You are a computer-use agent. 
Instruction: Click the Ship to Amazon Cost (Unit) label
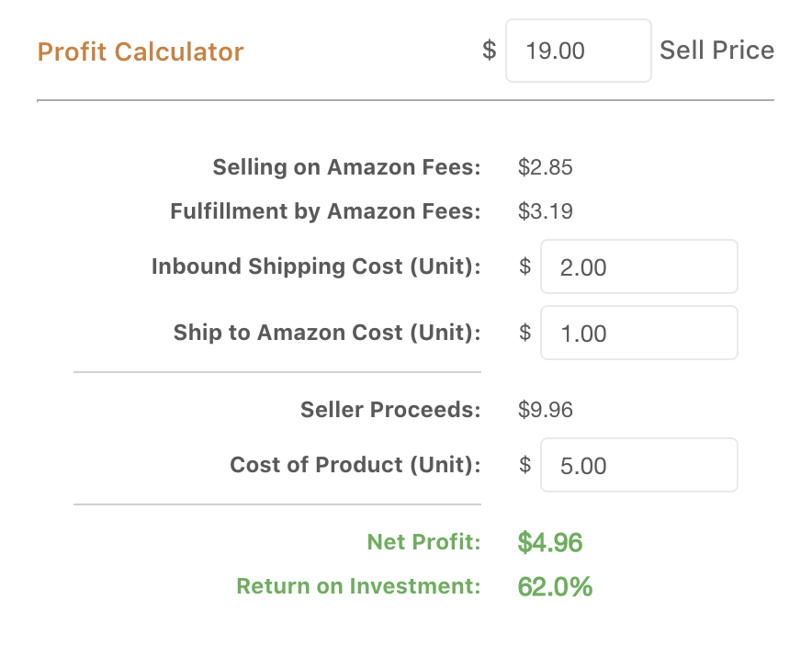327,333
